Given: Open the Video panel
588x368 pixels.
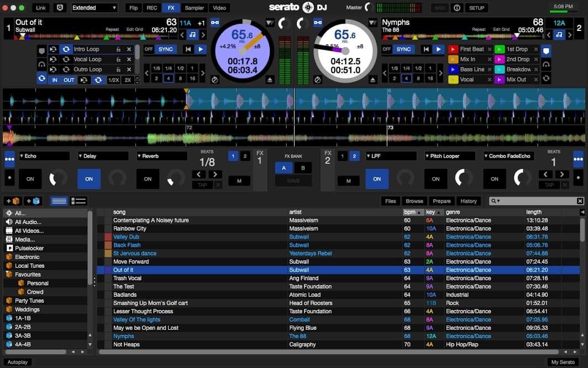Looking at the screenshot, I should [219, 8].
